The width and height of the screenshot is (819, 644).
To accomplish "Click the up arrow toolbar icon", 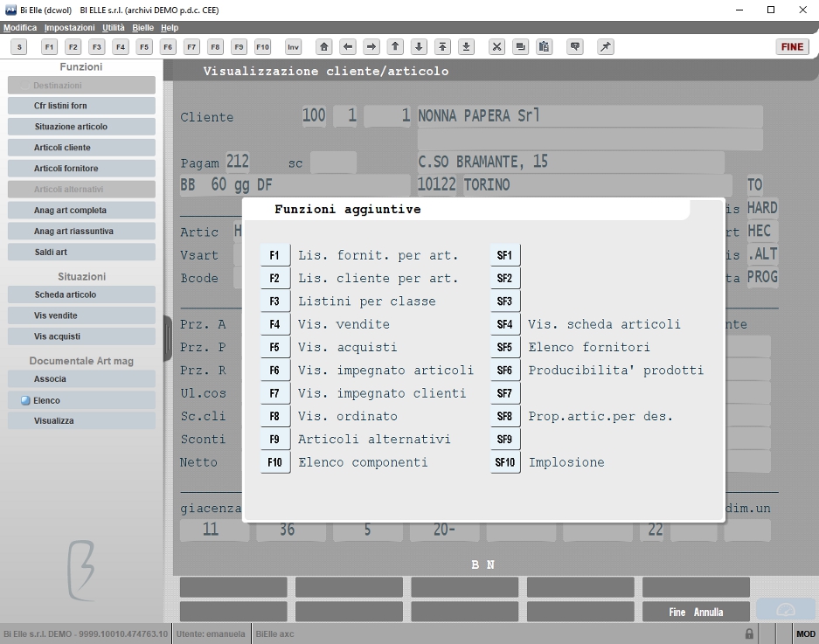I will tap(395, 47).
